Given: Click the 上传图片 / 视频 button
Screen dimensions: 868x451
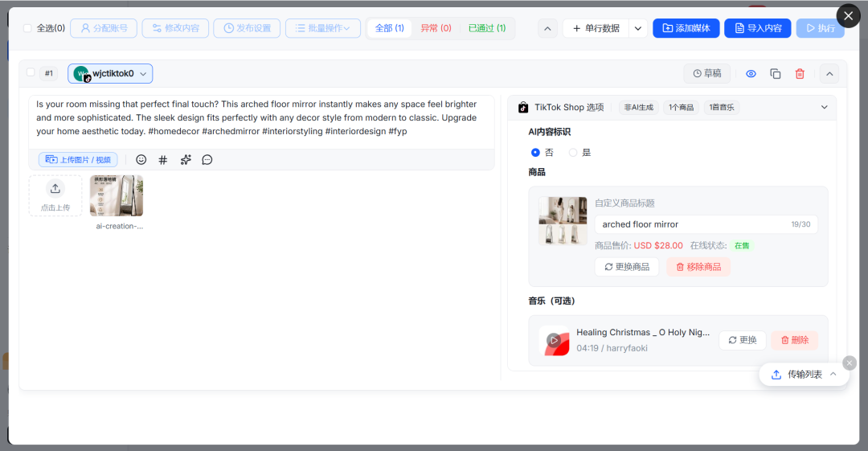Looking at the screenshot, I should [78, 159].
